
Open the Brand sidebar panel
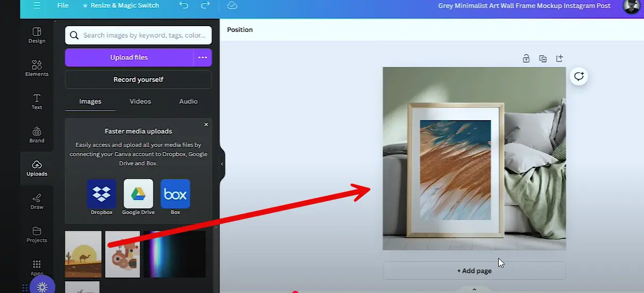(x=37, y=135)
